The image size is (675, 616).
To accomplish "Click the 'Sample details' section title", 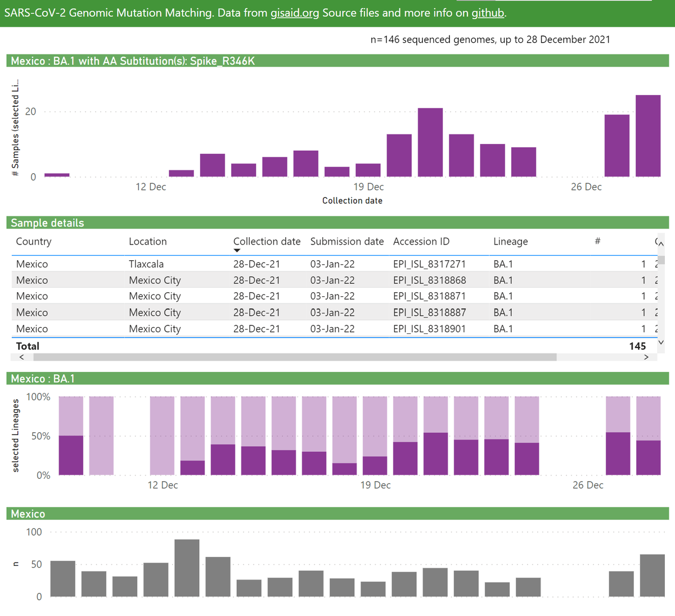I will click(x=47, y=223).
